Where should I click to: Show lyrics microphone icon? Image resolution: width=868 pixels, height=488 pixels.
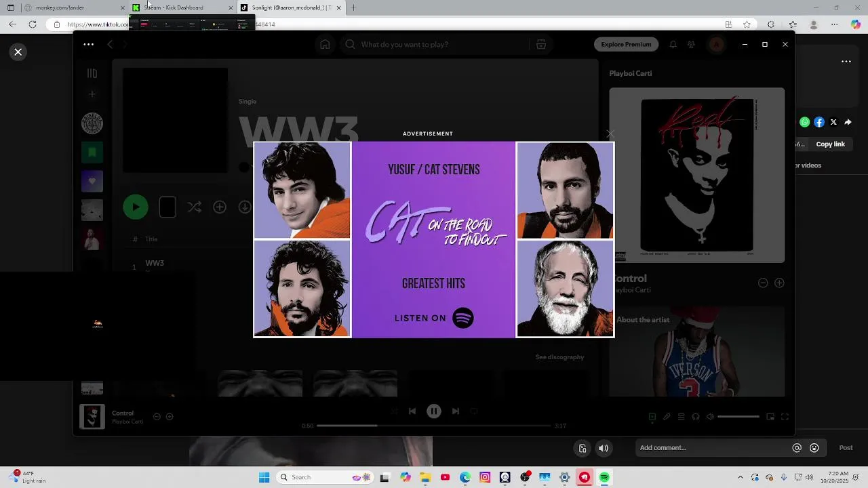(x=667, y=417)
